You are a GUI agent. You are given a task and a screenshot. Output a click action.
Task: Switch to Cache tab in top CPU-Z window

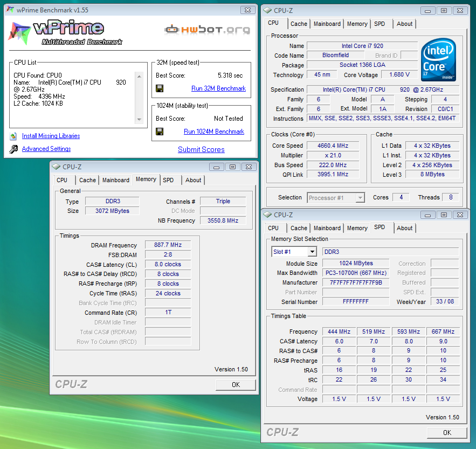(299, 24)
